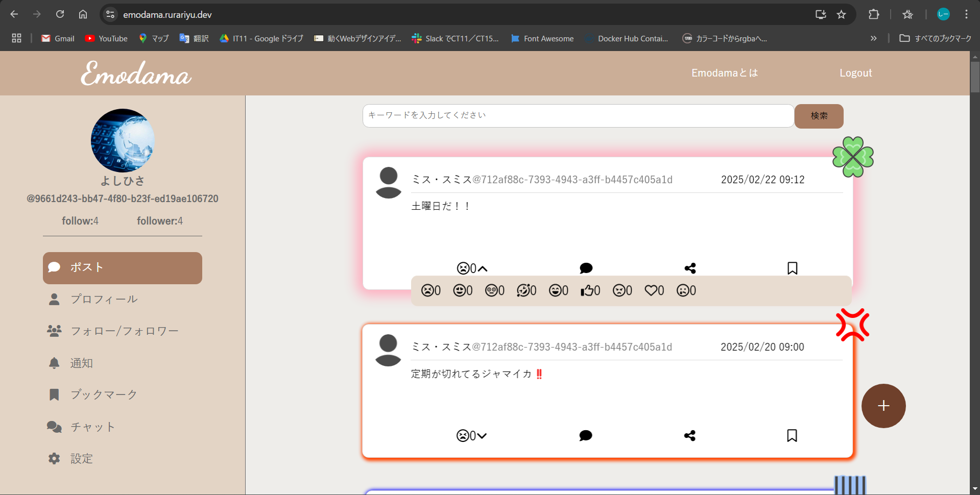This screenshot has width=980, height=495.
Task: Click comment icon on 土曜日だ post
Action: (586, 268)
